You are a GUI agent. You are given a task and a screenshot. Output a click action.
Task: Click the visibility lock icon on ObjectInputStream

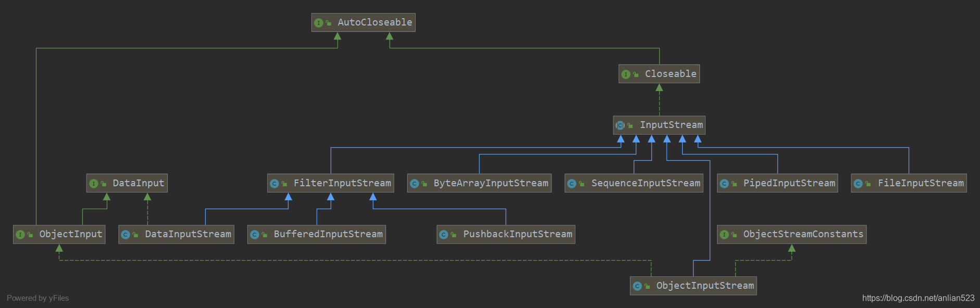coord(647,286)
